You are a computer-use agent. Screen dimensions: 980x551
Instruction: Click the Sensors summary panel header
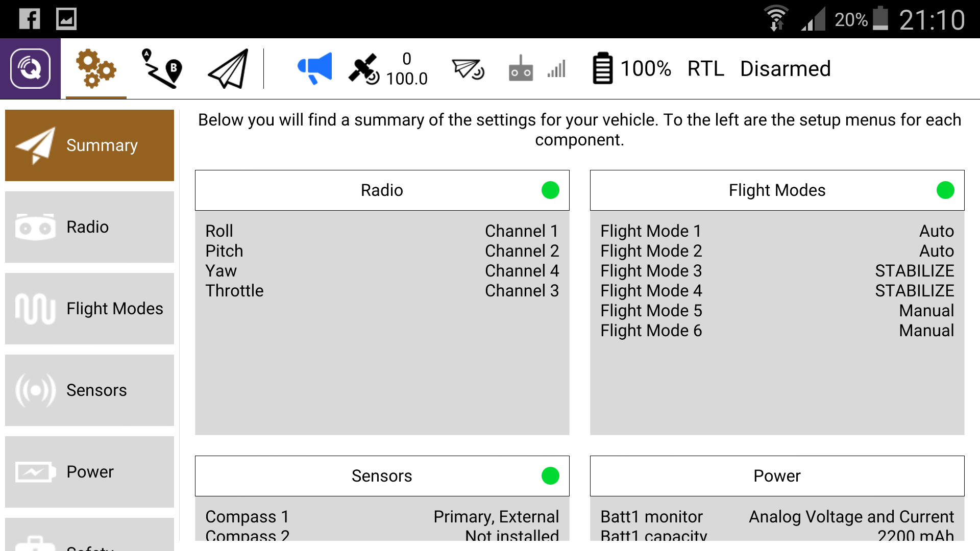382,476
